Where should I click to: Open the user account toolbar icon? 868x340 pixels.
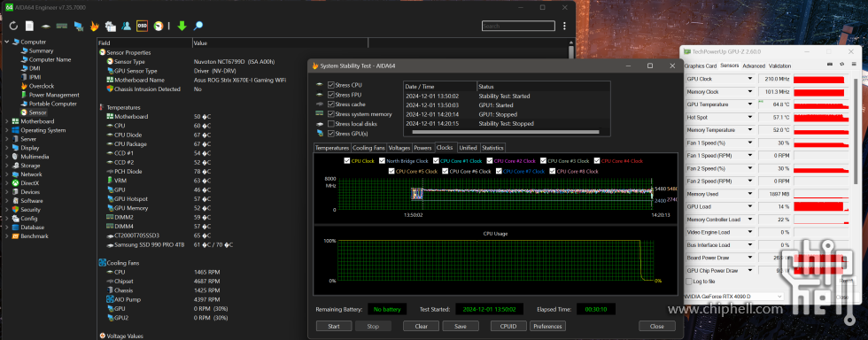pyautogui.click(x=126, y=26)
